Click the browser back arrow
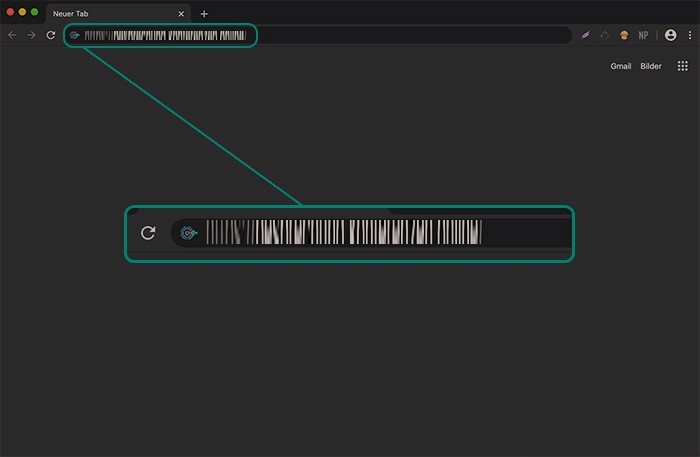Viewport: 700px width, 457px height. (12, 35)
